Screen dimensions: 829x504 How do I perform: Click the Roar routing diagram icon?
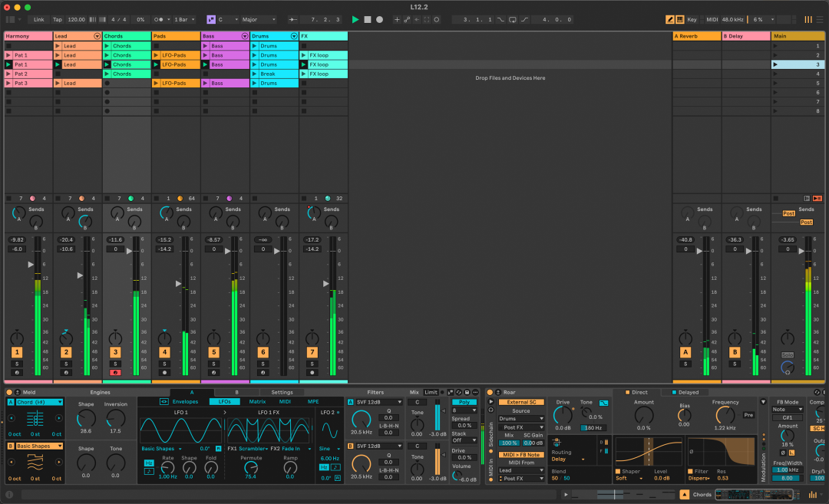tap(557, 442)
